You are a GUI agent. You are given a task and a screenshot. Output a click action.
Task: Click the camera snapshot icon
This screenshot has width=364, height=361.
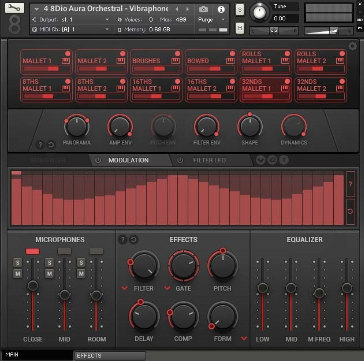click(x=203, y=9)
